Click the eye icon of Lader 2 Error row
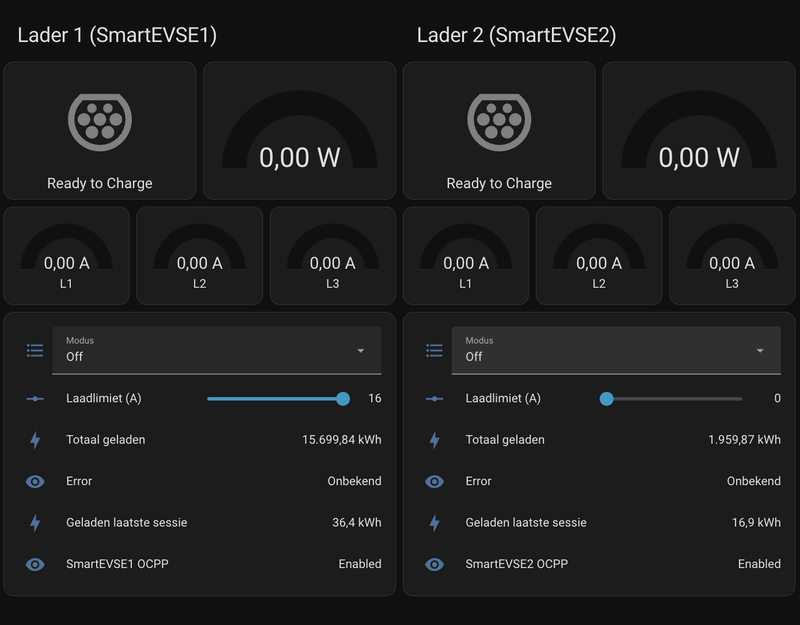 (434, 481)
